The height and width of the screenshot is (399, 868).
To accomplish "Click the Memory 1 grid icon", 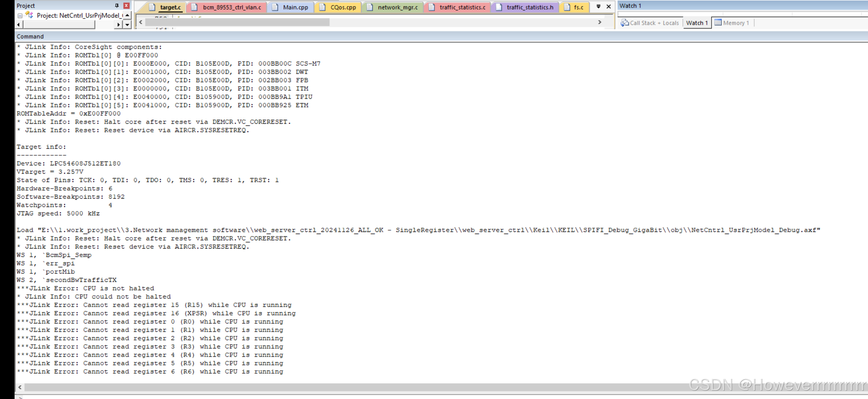I will (718, 23).
